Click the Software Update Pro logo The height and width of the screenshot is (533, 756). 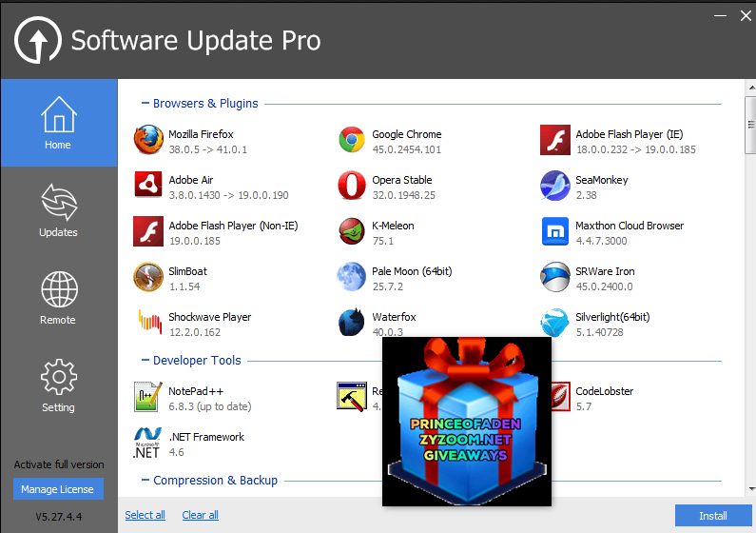click(38, 40)
